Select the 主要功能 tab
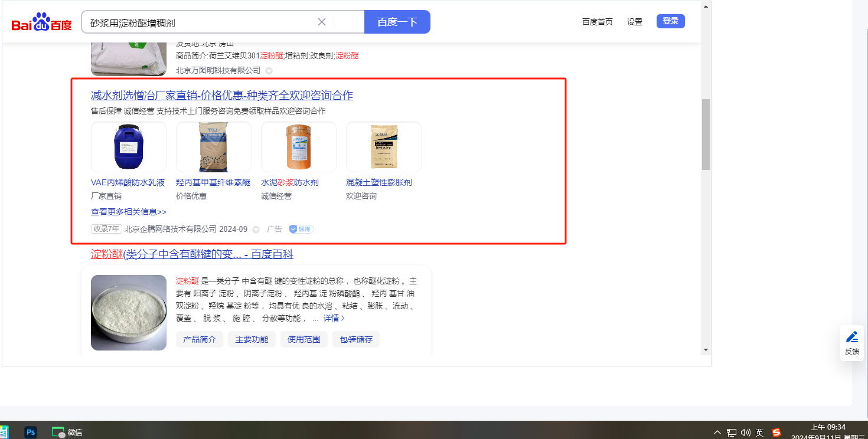The height and width of the screenshot is (439, 868). pos(252,339)
